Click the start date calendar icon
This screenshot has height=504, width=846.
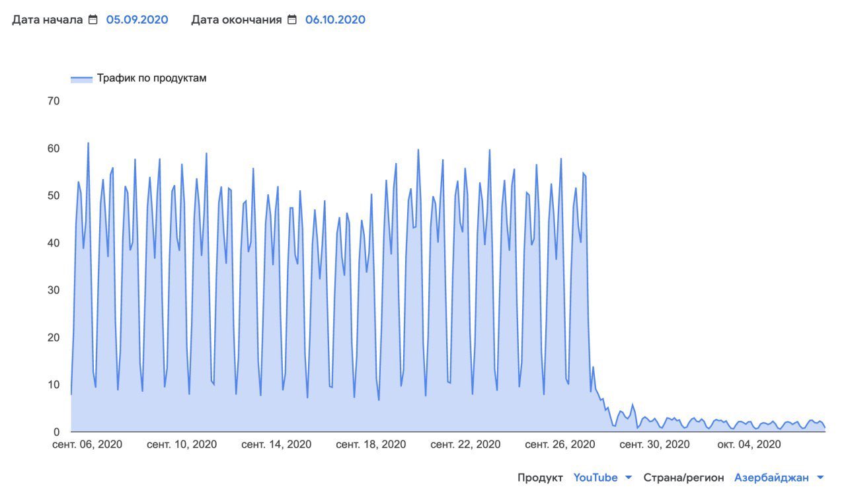[93, 20]
